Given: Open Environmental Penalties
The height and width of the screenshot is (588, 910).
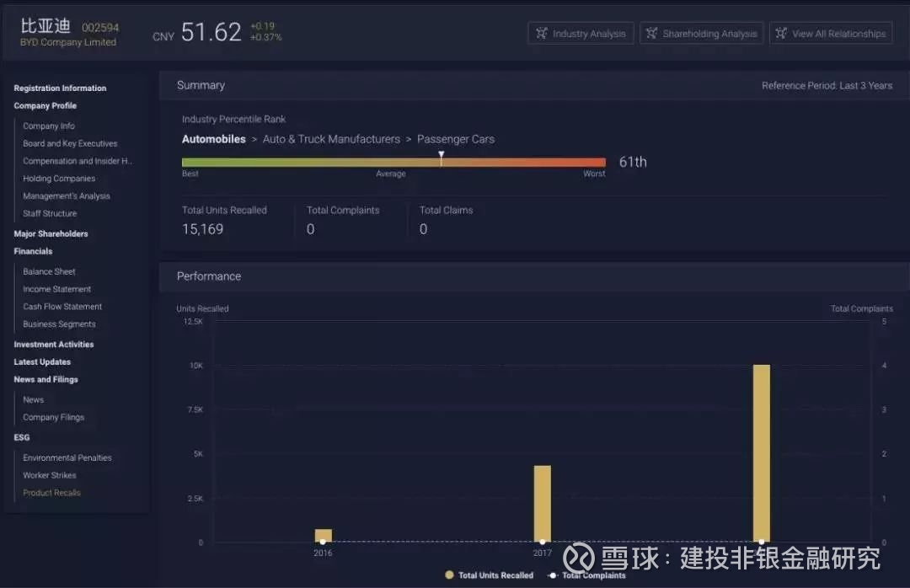Looking at the screenshot, I should (x=67, y=458).
